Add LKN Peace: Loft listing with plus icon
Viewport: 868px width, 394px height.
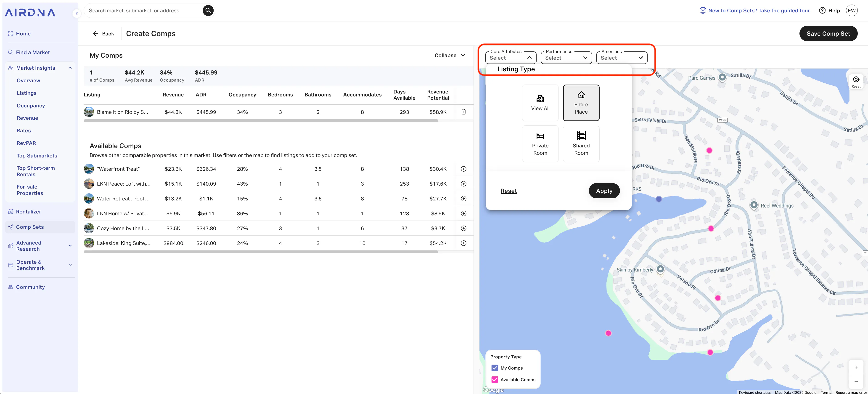(x=463, y=184)
